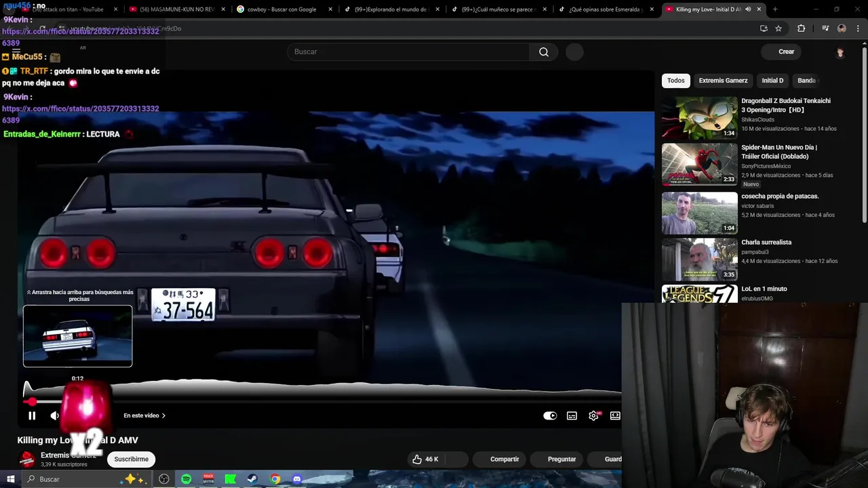Mute the video using the speaker icon

point(55,415)
